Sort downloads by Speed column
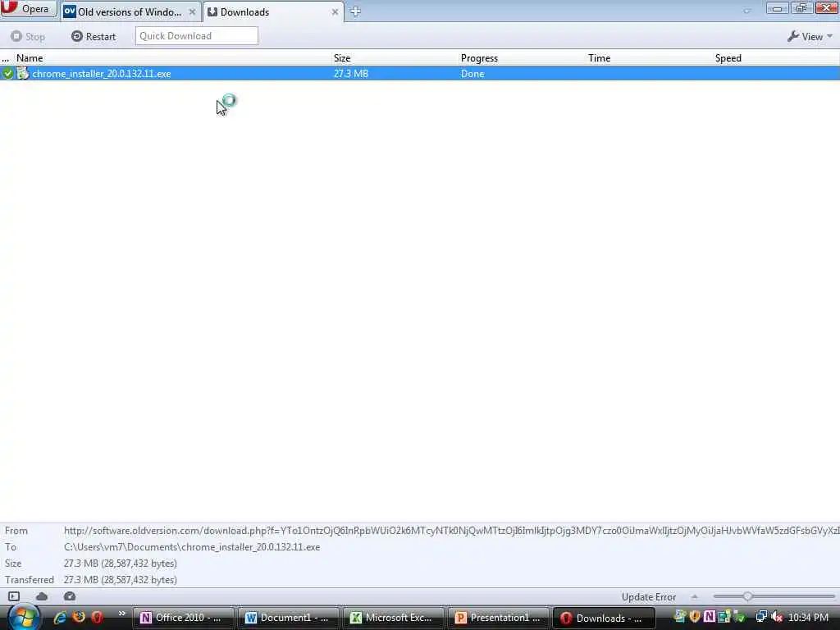 click(728, 58)
